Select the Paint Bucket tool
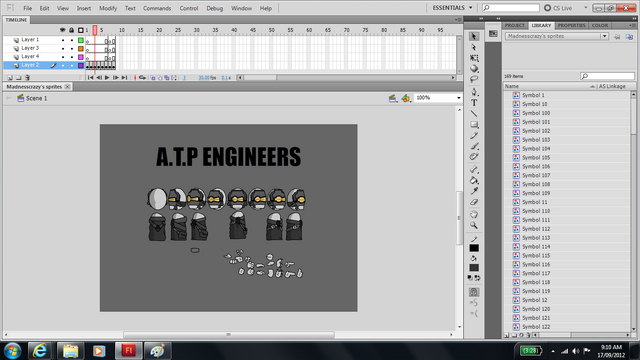Image resolution: width=640 pixels, height=360 pixels. click(x=474, y=180)
